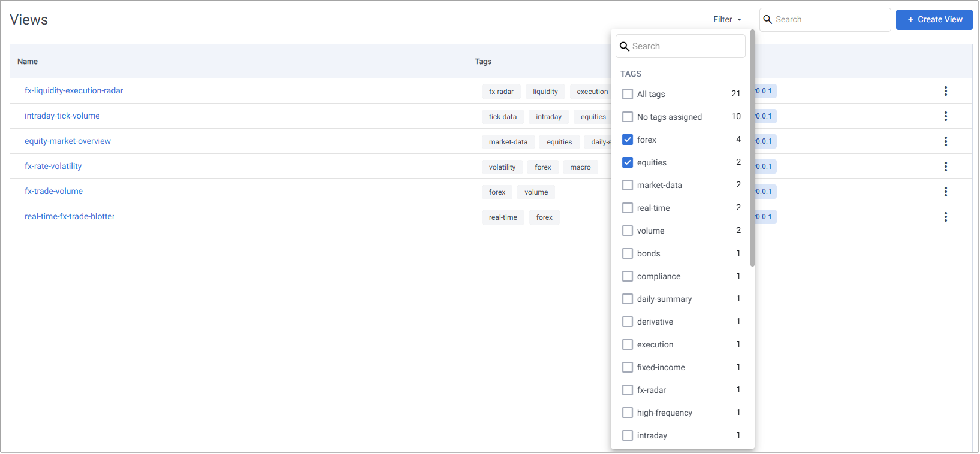Click magnifier icon in tag filter search
980x454 pixels.
625,47
